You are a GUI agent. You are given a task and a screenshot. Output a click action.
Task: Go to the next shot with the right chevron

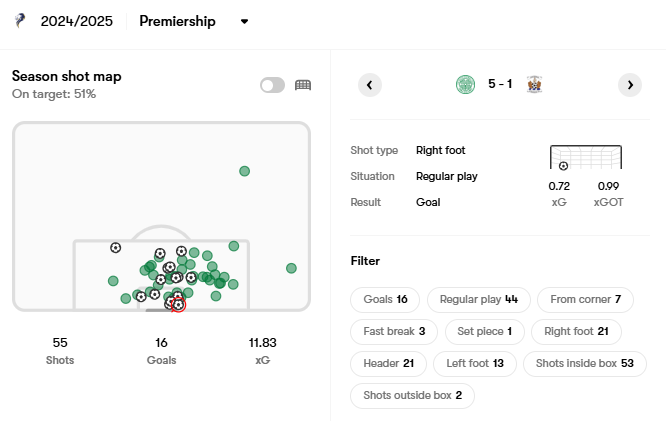(x=630, y=85)
